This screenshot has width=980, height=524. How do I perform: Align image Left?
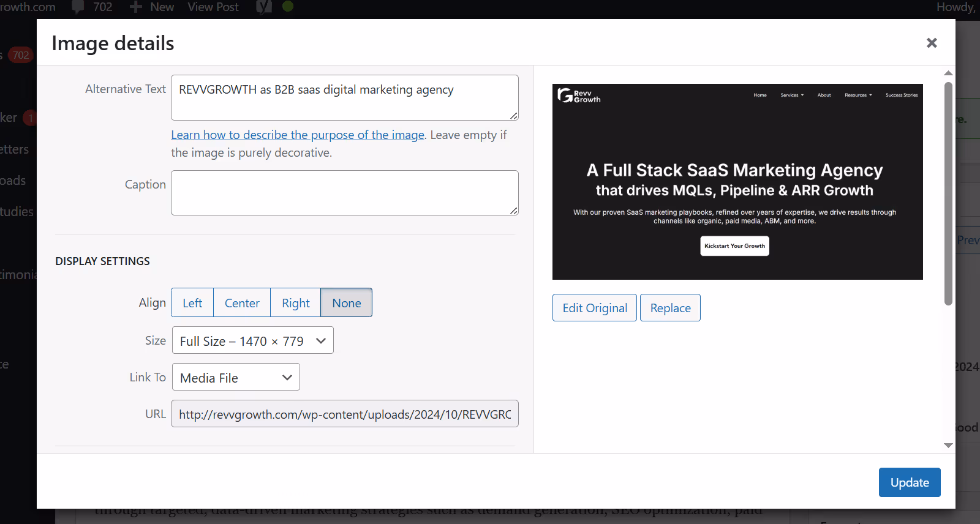pos(192,302)
